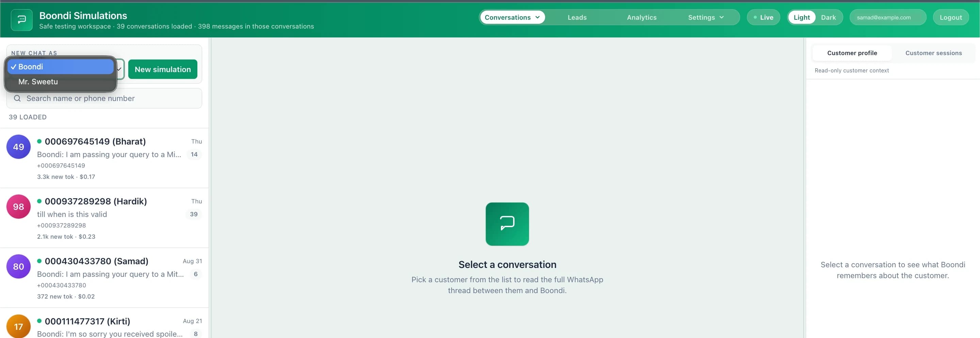Select Boondi in the open dropdown list

pyautogui.click(x=61, y=67)
